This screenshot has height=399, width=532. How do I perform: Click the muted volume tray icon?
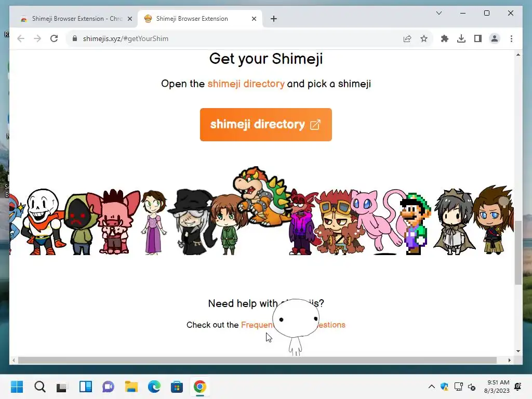tap(472, 387)
